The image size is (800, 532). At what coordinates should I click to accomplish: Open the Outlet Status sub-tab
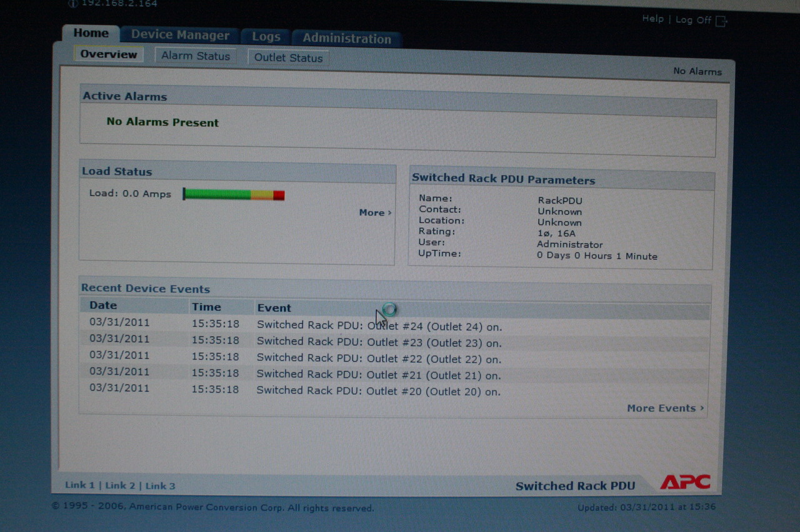288,58
